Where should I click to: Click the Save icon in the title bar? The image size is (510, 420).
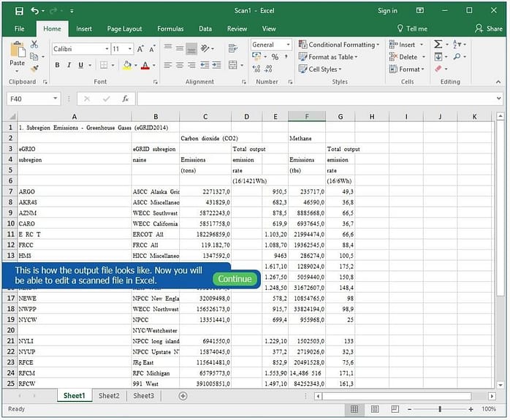tap(18, 11)
